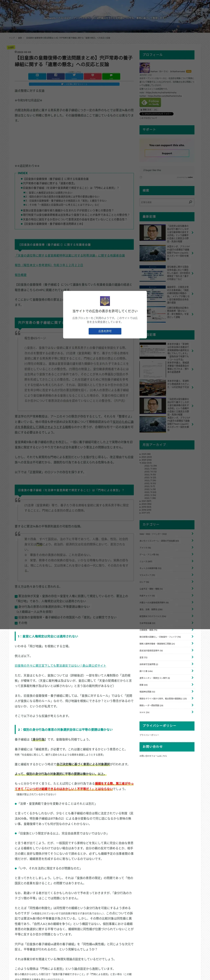Save the article to Pocket
Viewport: 210px width, 980px height.
coord(93,76)
